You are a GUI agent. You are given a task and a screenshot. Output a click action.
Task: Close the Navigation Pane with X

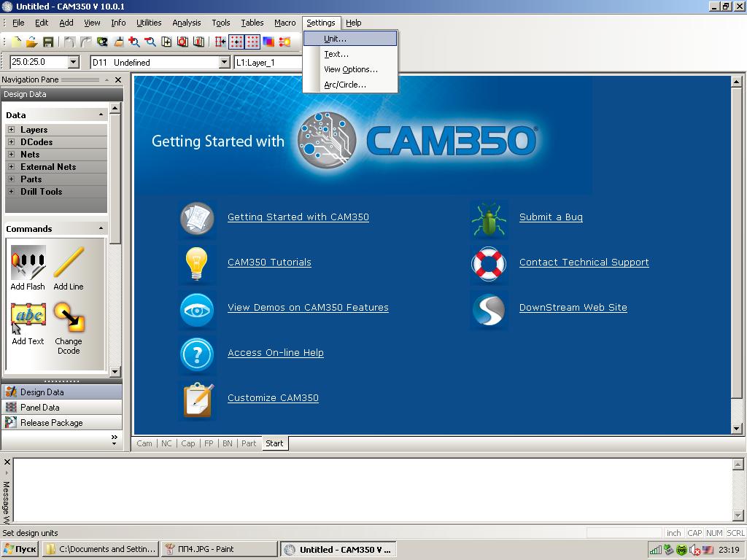[x=118, y=79]
